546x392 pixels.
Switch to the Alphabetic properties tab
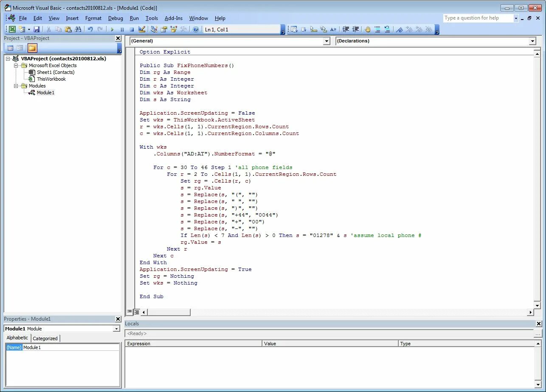17,338
